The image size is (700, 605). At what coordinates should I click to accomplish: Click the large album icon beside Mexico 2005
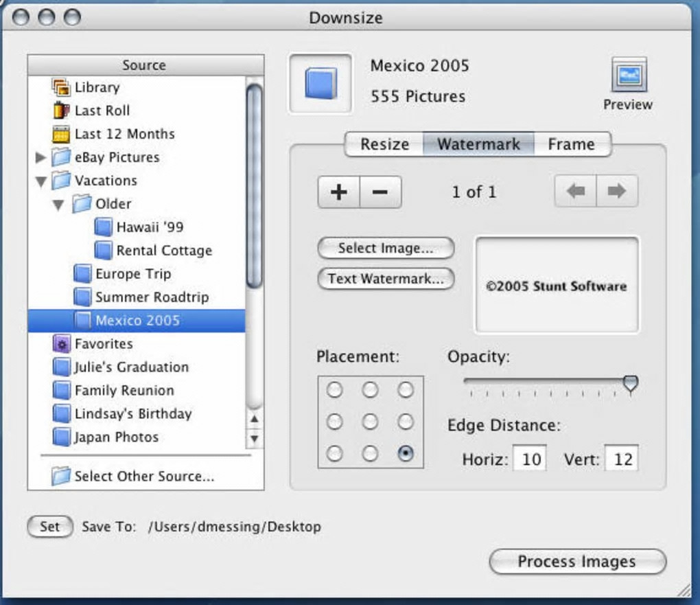coord(320,84)
